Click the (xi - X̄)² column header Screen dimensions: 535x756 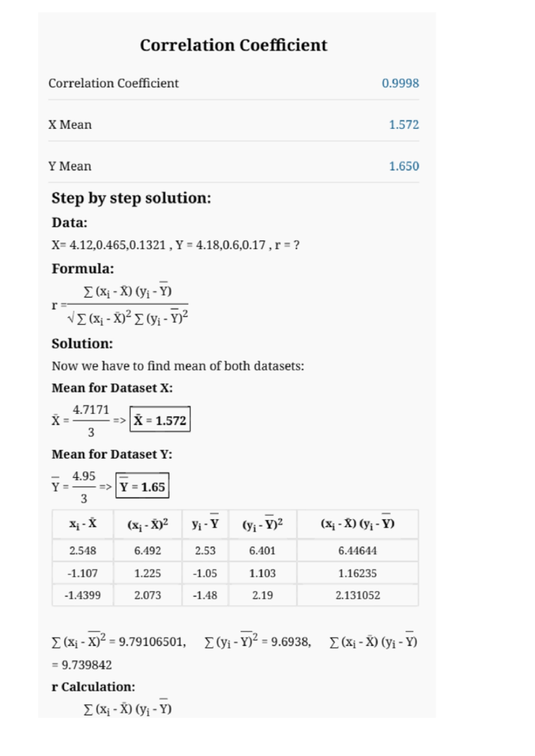[148, 524]
